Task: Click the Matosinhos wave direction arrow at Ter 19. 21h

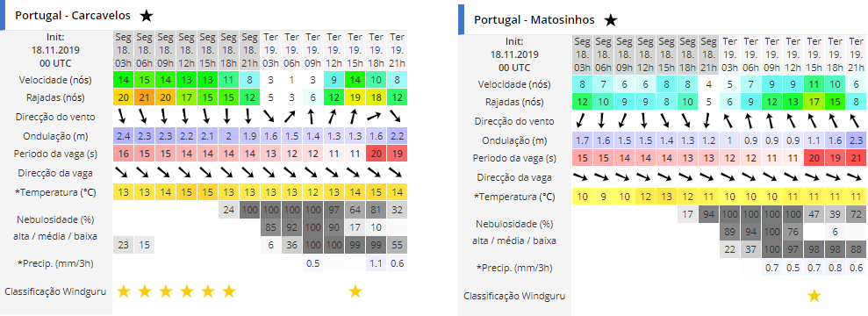Action: 856,177
